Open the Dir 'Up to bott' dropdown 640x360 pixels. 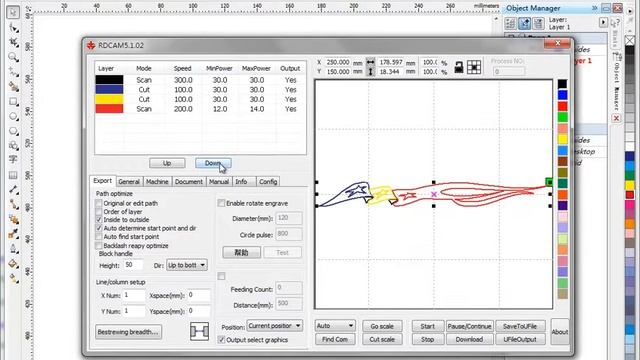click(187, 265)
